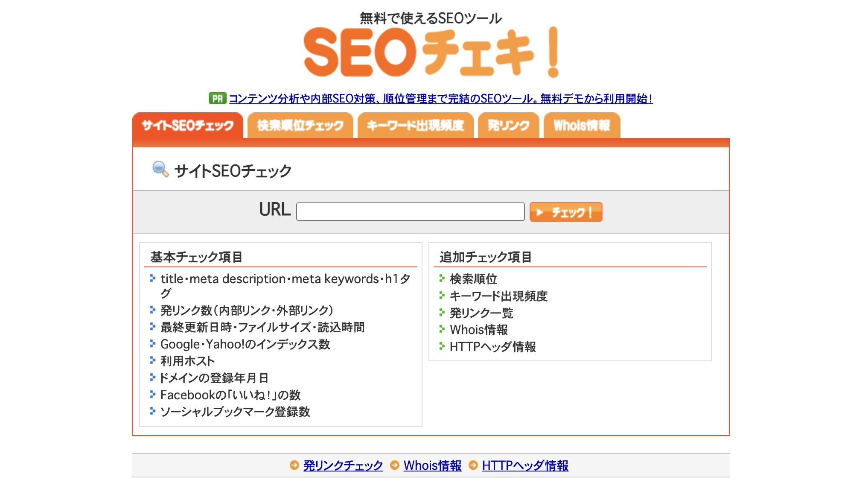Click ソーシャルブックマーク登録数 item

pos(235,412)
